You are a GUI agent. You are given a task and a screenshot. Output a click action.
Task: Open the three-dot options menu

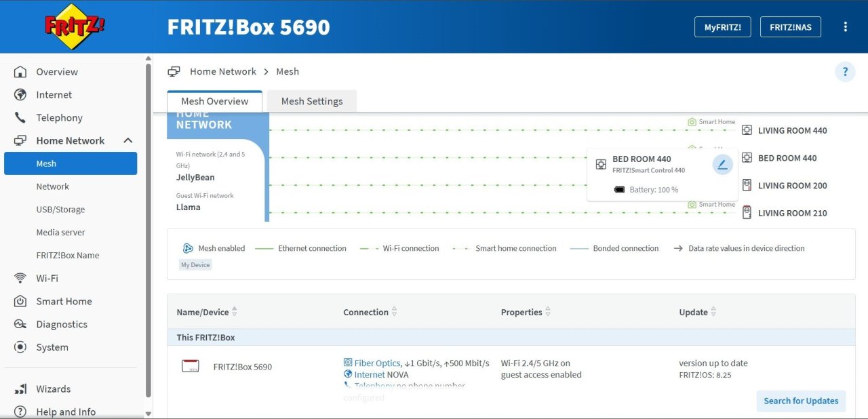(x=845, y=26)
